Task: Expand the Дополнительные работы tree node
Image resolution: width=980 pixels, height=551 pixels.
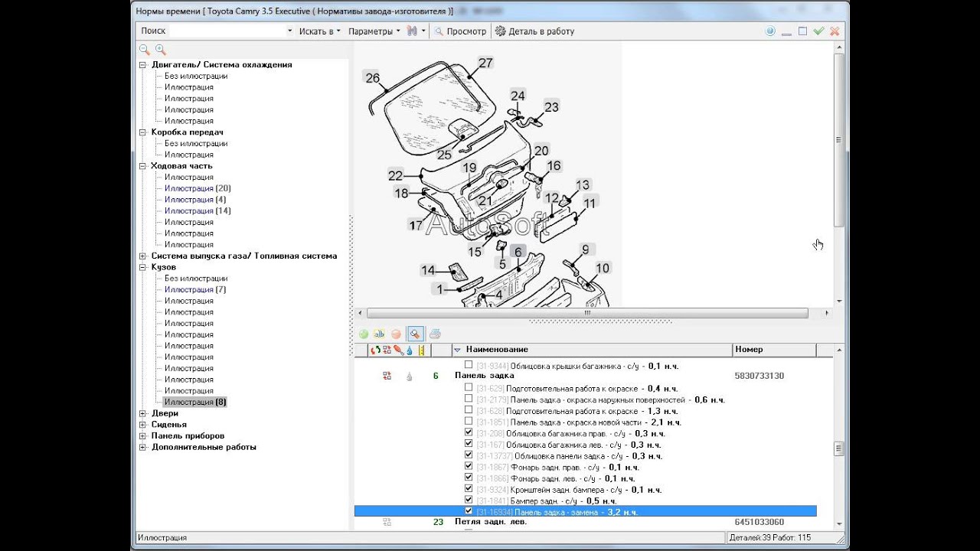Action: pyautogui.click(x=143, y=447)
